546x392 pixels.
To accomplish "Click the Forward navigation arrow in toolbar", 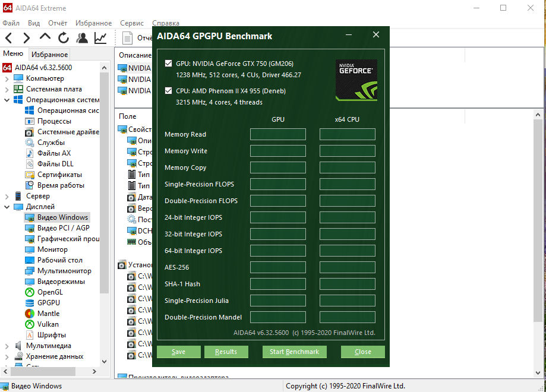I will pos(27,37).
